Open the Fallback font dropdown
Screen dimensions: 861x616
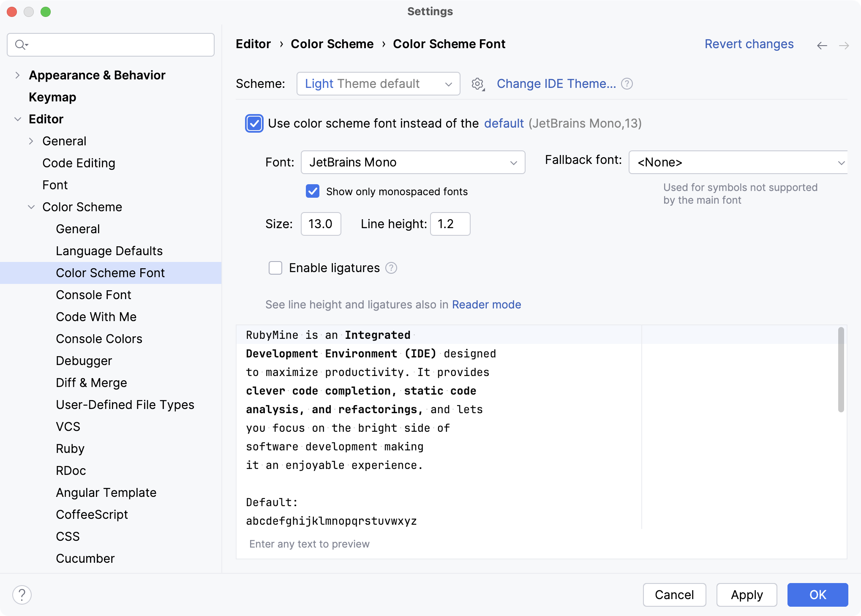click(737, 162)
